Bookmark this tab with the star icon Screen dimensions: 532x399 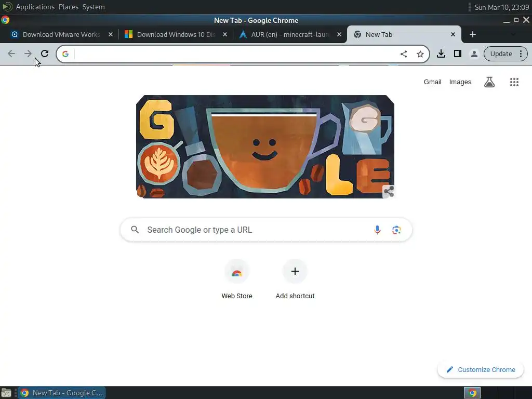point(420,54)
